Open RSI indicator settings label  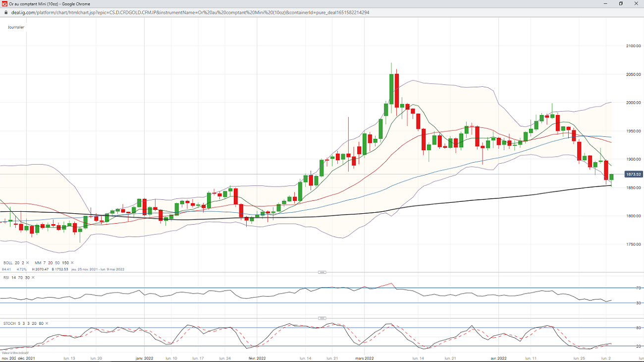click(6, 278)
